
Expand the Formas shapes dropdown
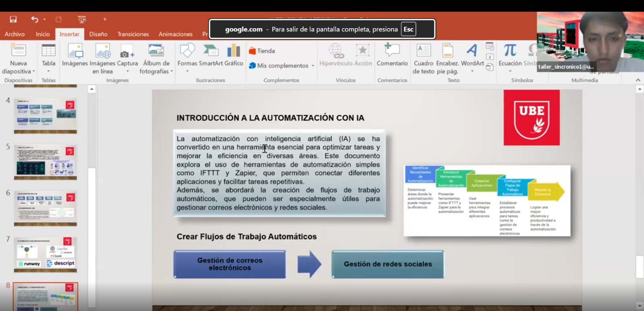[x=187, y=72]
